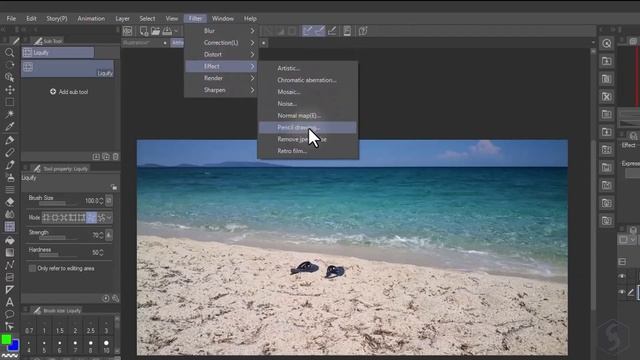The width and height of the screenshot is (640, 360).
Task: Select the Auto select magic wand tool
Action: (9, 114)
